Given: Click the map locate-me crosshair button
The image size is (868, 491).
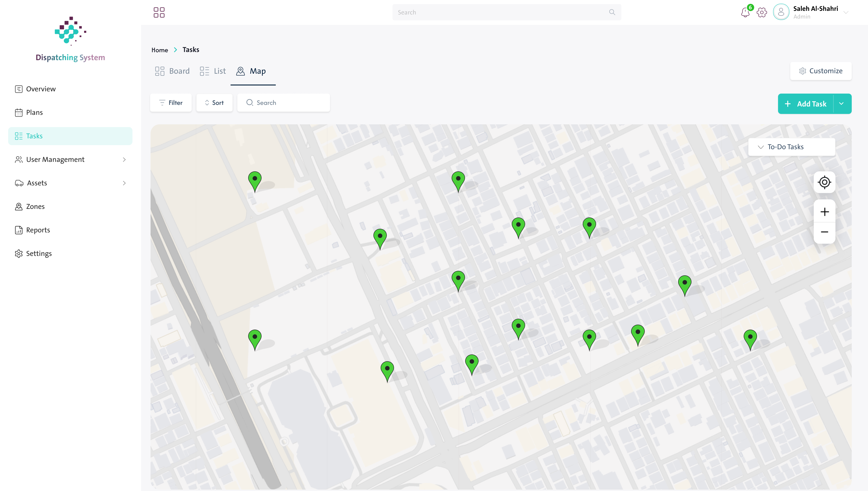Looking at the screenshot, I should coord(825,182).
